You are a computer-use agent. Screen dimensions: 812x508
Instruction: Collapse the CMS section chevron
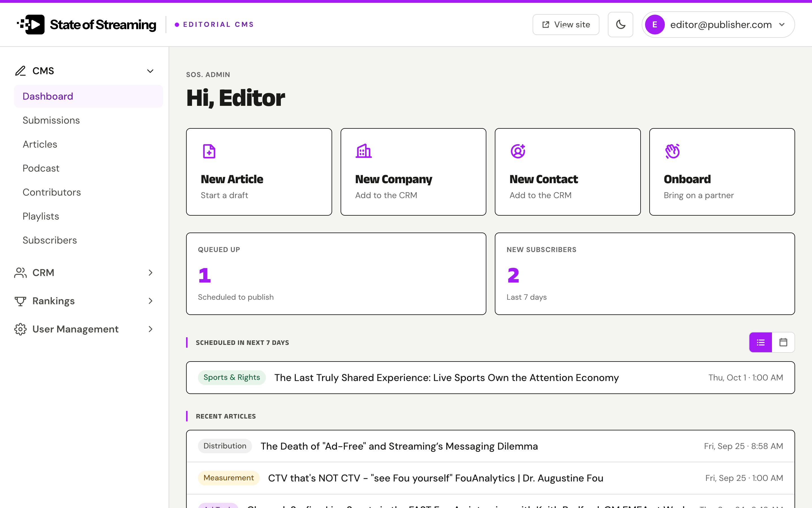150,71
